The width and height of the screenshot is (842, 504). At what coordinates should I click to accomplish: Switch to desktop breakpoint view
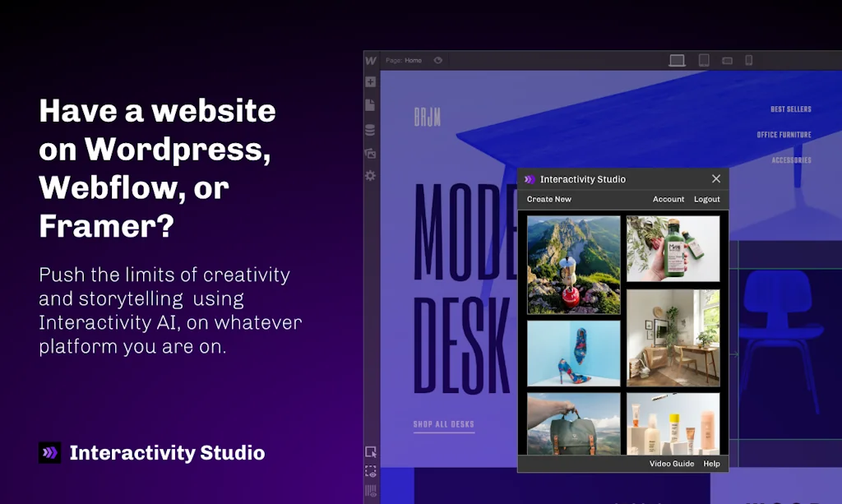pyautogui.click(x=677, y=59)
